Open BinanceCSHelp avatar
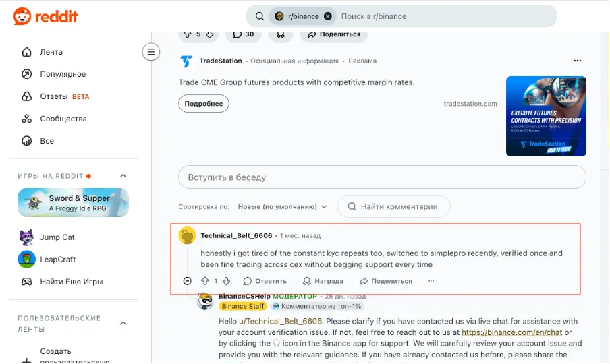The height and width of the screenshot is (364, 610). pos(205,301)
